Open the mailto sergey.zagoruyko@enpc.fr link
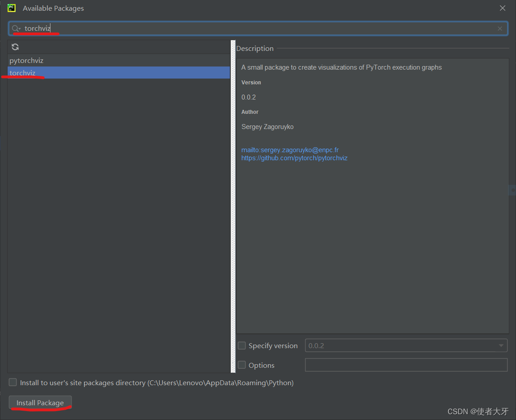Screen dimensions: 516x420 tap(290, 150)
